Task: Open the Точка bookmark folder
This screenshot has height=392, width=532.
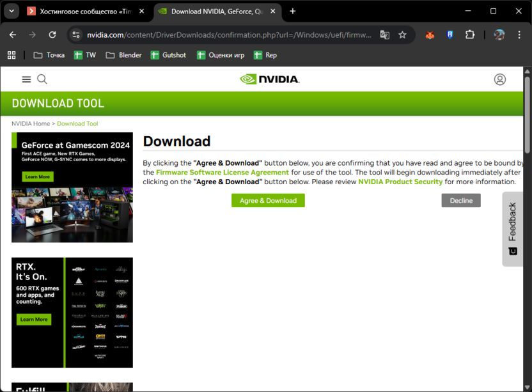Action: (49, 55)
